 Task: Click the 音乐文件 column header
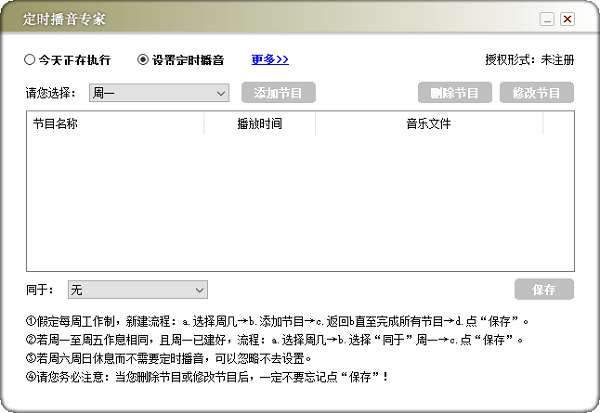tap(429, 124)
